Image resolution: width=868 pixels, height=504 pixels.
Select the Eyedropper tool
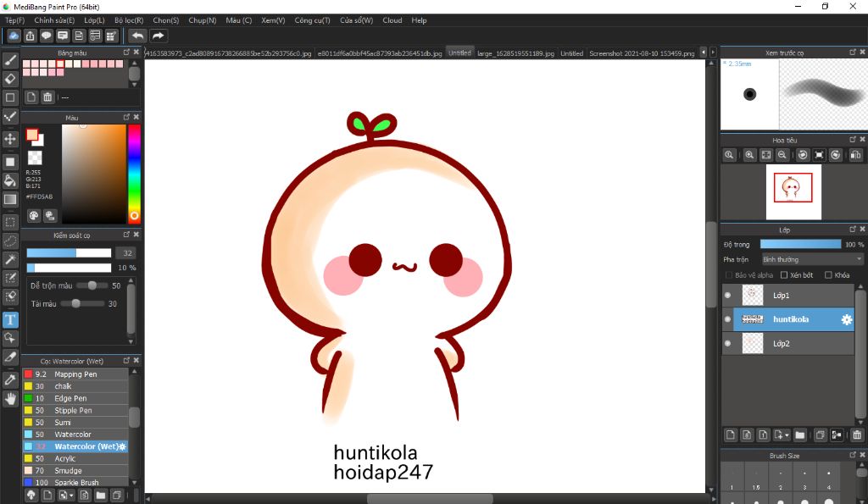tap(10, 379)
